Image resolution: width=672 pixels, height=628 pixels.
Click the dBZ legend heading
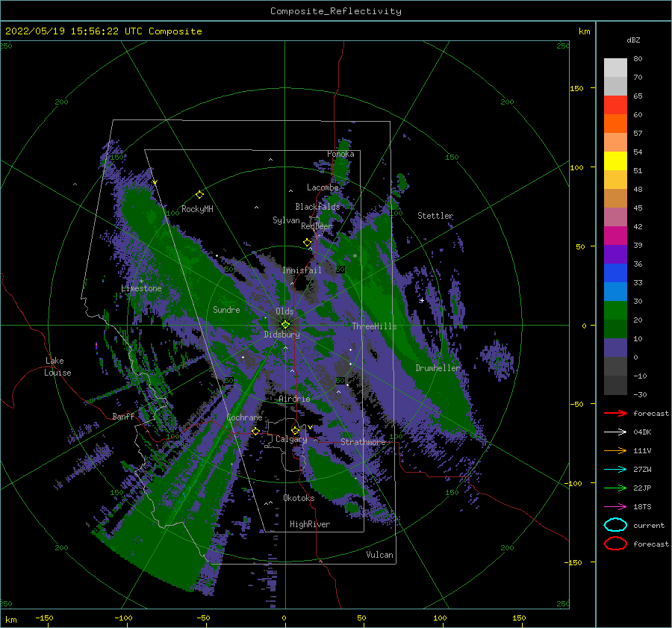633,40
